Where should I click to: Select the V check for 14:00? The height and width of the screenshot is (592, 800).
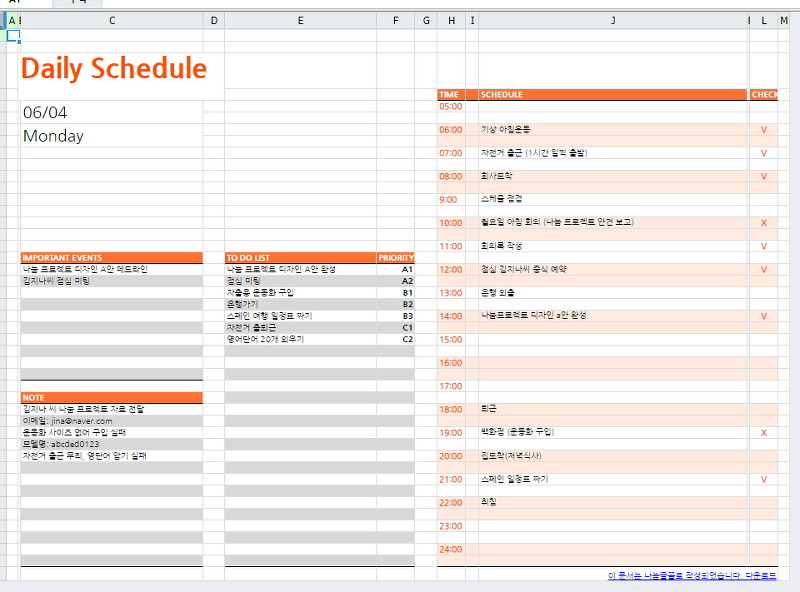point(764,316)
